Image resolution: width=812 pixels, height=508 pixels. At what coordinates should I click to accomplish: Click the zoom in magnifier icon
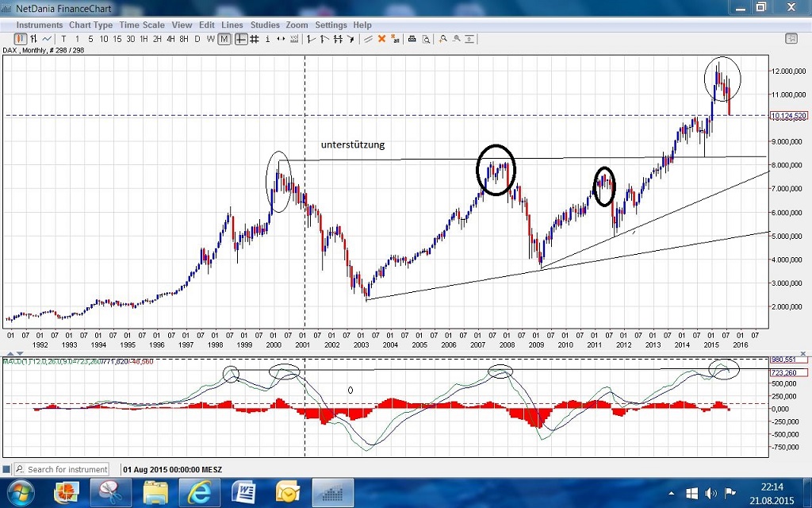click(443, 39)
